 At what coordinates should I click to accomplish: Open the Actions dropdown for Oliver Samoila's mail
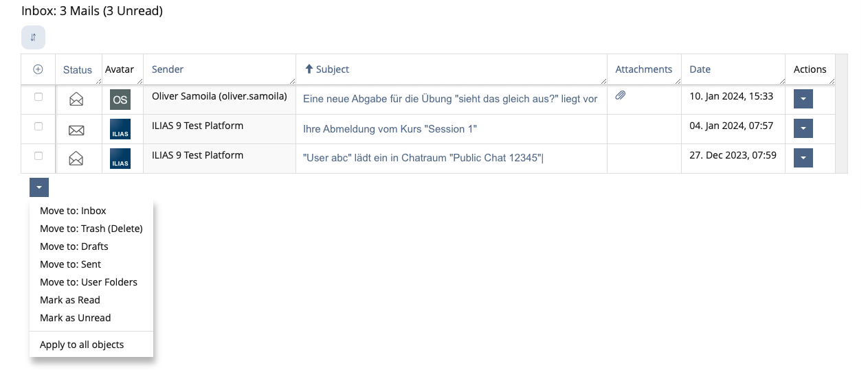tap(803, 99)
